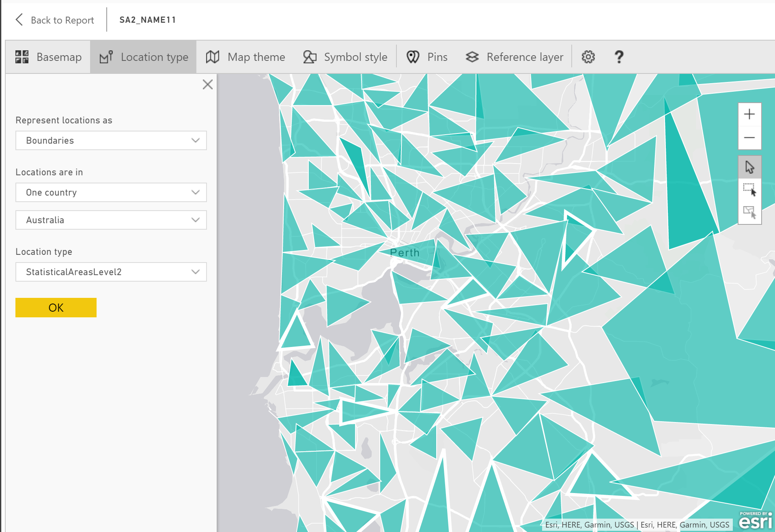The image size is (775, 532).
Task: Open the Basemap tab
Action: coord(48,57)
